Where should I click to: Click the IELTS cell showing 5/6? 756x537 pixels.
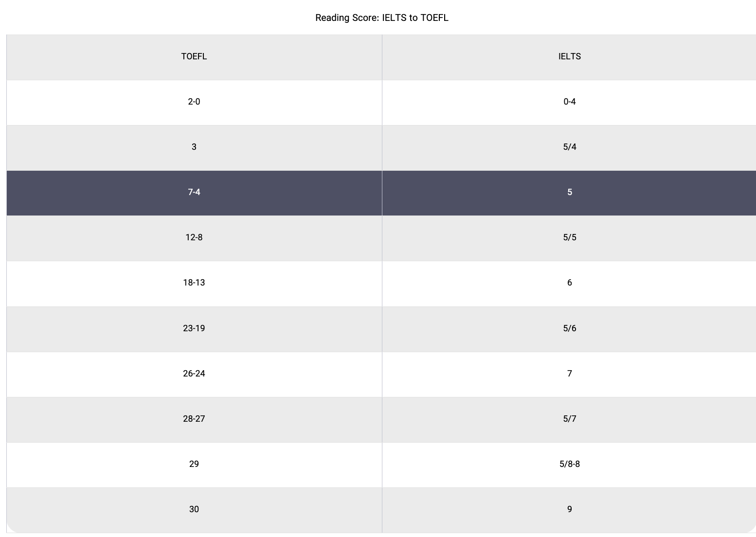[569, 328]
